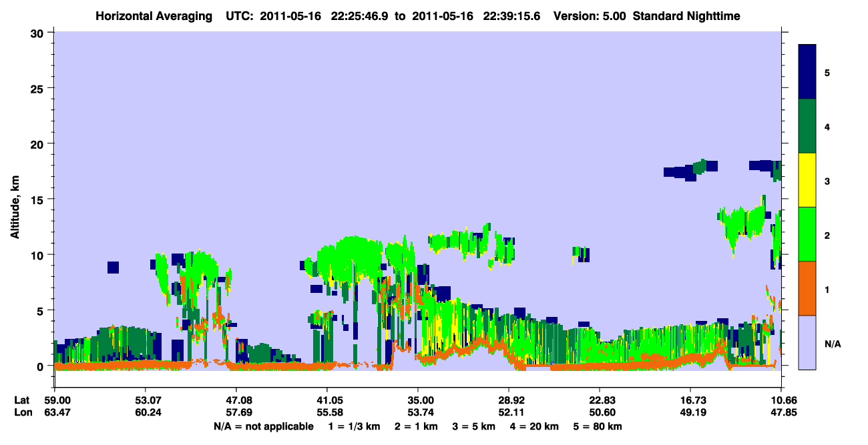868x445 pixels.
Task: Click the 'Standard Nighttime' label
Action: click(x=686, y=16)
